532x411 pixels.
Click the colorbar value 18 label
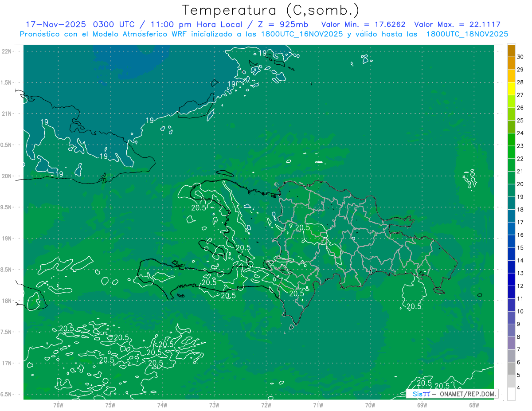click(x=520, y=210)
